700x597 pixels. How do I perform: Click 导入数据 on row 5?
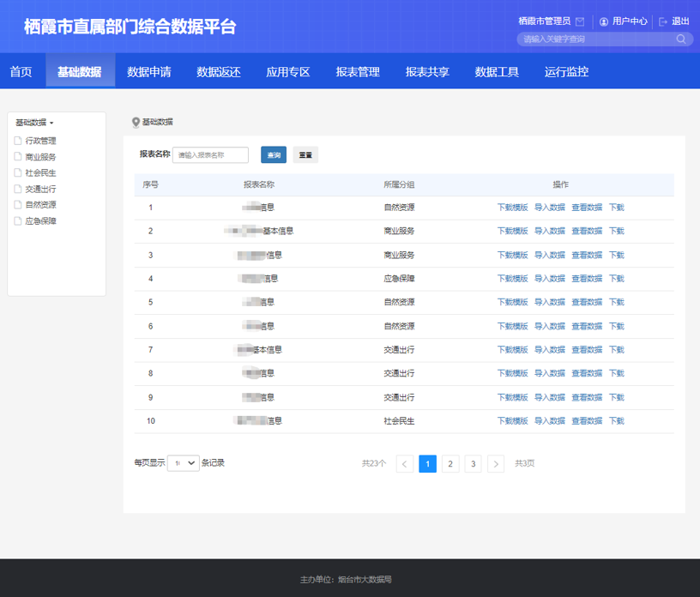pos(549,302)
